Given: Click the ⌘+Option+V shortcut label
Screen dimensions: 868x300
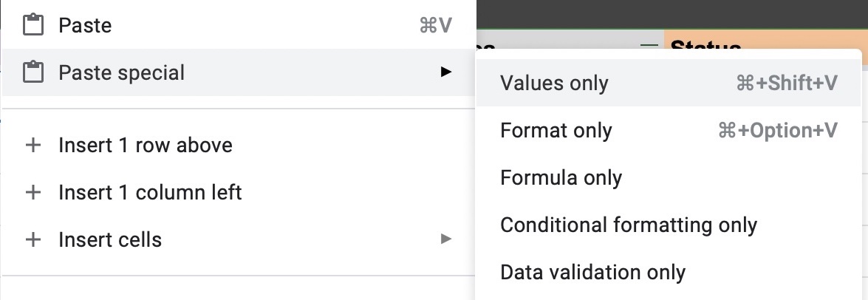Looking at the screenshot, I should 777,131.
